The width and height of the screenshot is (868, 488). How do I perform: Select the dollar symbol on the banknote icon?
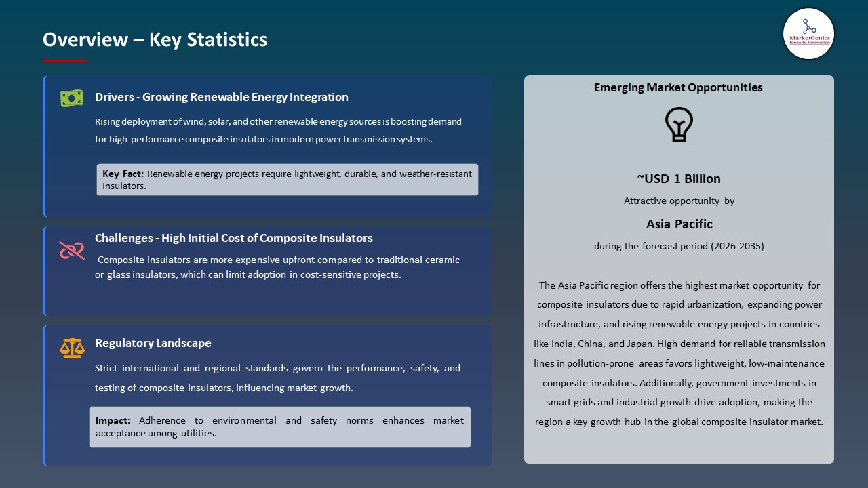(72, 98)
